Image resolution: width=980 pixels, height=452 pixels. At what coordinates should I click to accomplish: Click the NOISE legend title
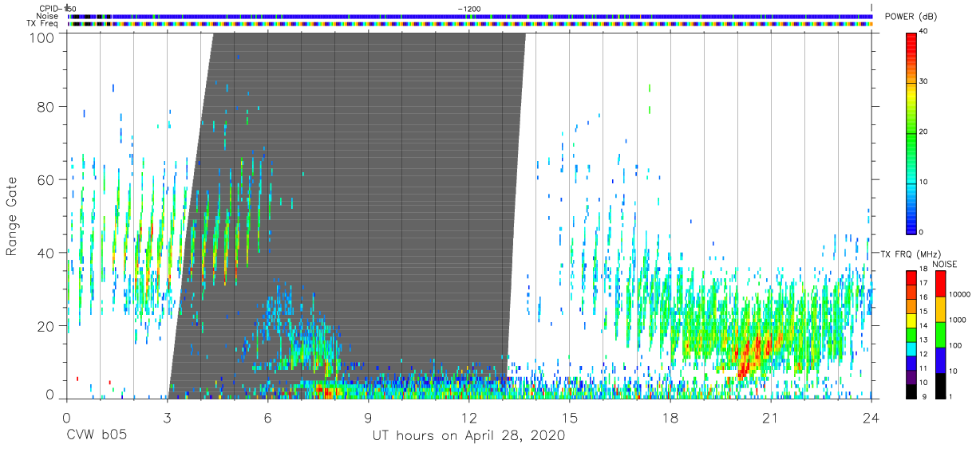945,264
